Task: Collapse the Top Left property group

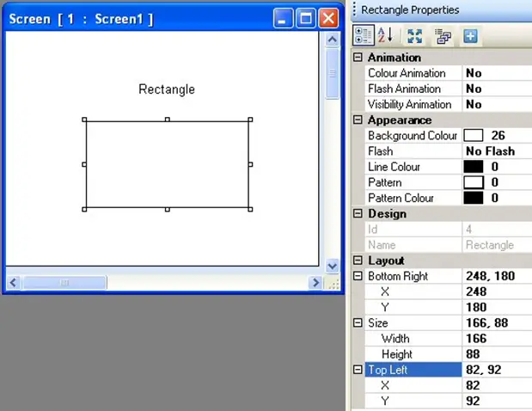Action: tap(358, 369)
